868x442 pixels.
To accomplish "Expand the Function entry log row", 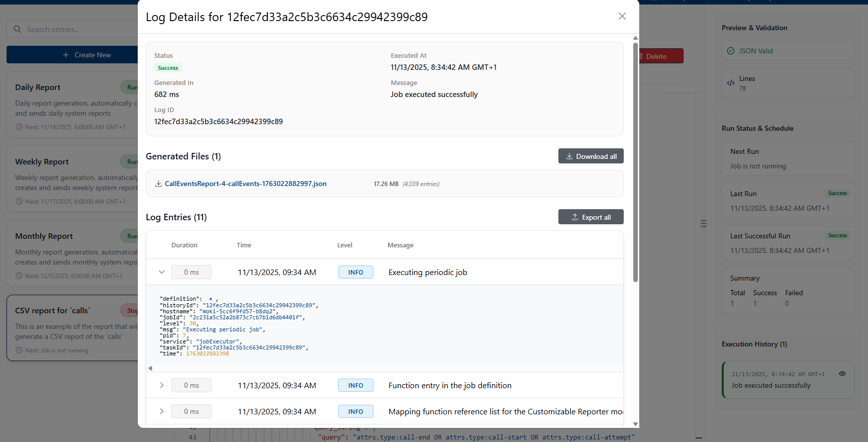I will click(162, 385).
